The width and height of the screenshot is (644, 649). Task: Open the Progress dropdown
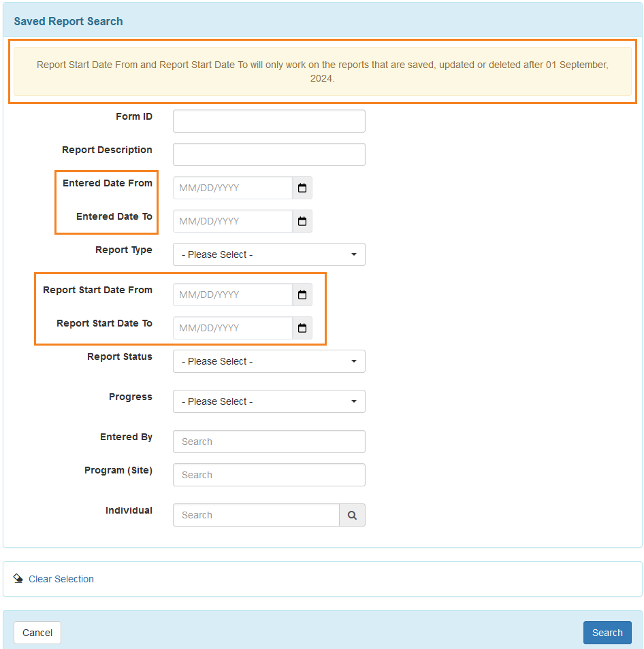point(269,401)
